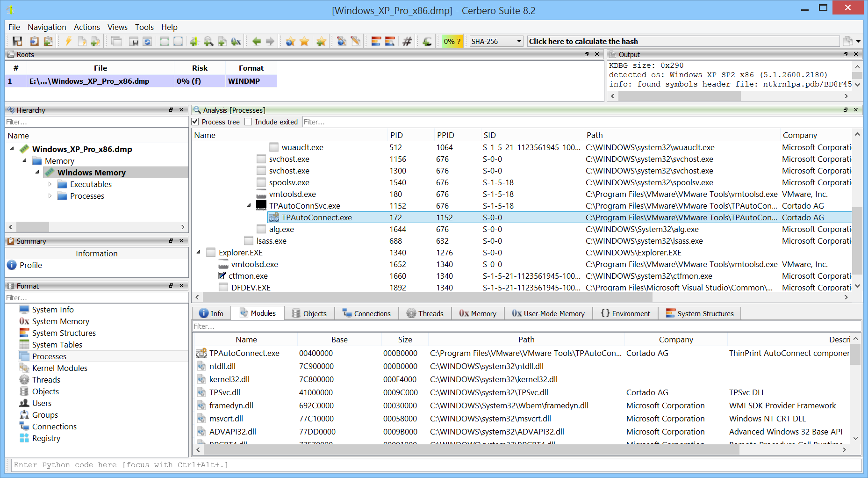
Task: Click the lightning bolt action toolbar icon
Action: (68, 41)
